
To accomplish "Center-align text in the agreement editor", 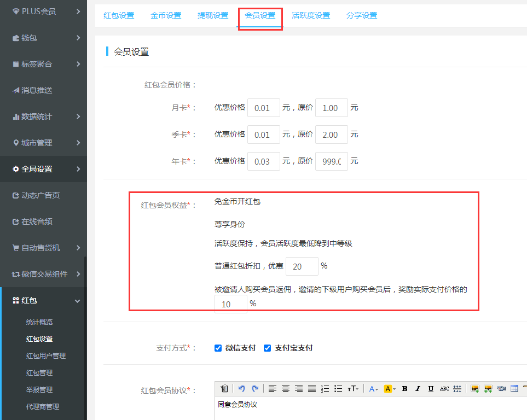I will [286, 389].
